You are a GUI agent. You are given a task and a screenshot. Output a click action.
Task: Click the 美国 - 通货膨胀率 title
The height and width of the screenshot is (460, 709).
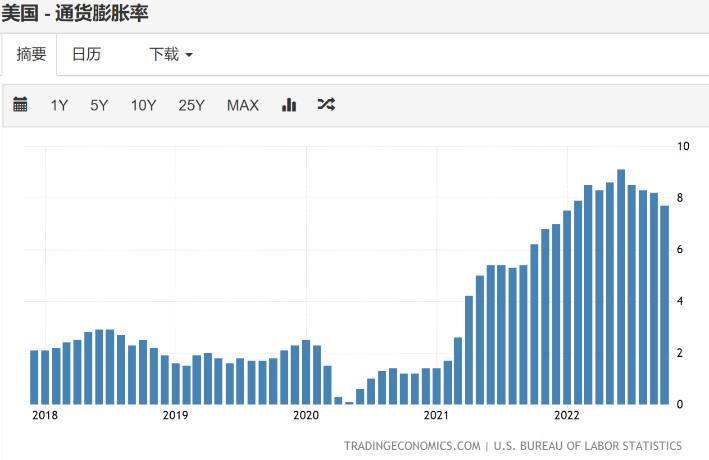(x=75, y=13)
